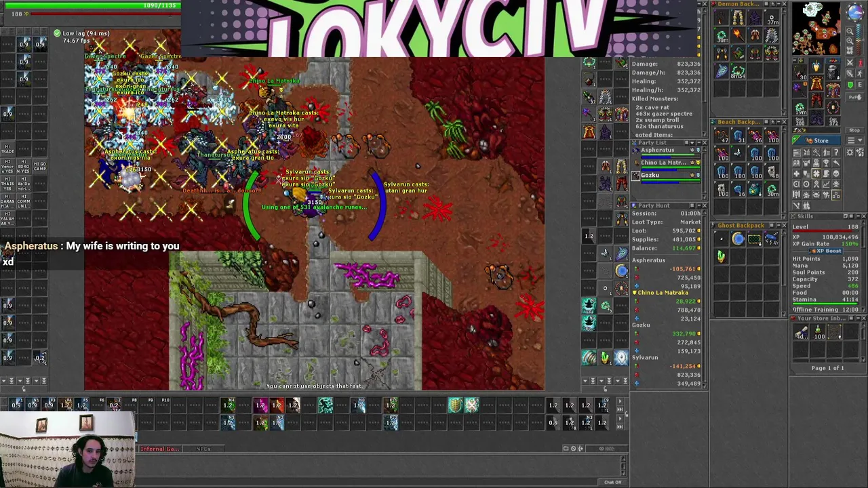Click the Stop button near minimap
This screenshot has height=488, width=868.
coord(854,130)
